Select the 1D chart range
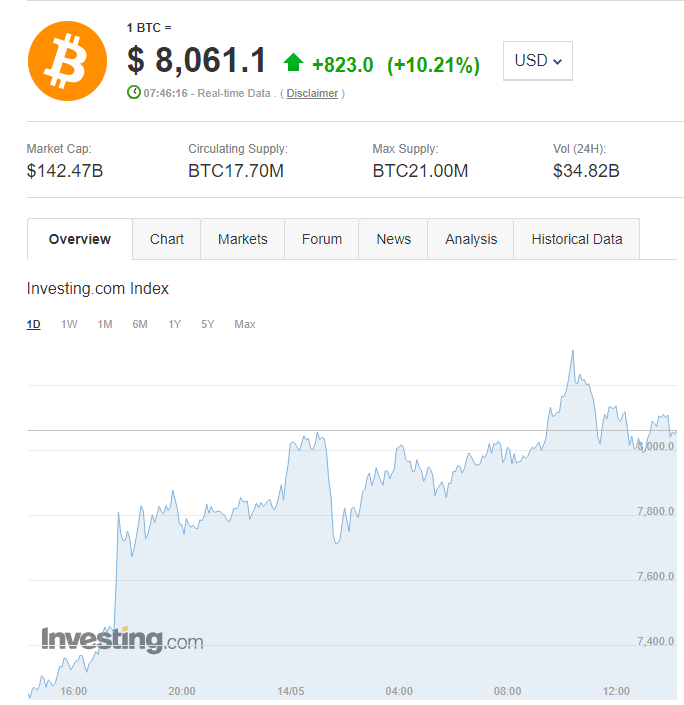The height and width of the screenshot is (705, 684). [x=34, y=324]
